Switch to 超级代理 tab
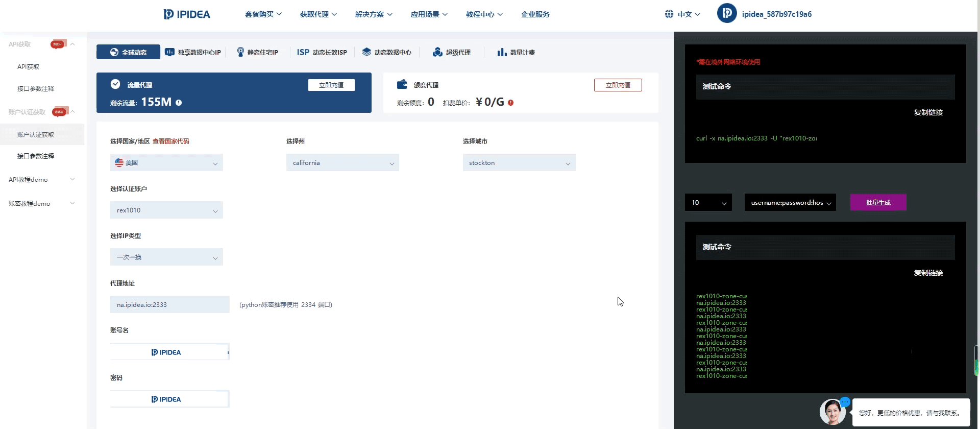980x429 pixels. tap(452, 52)
